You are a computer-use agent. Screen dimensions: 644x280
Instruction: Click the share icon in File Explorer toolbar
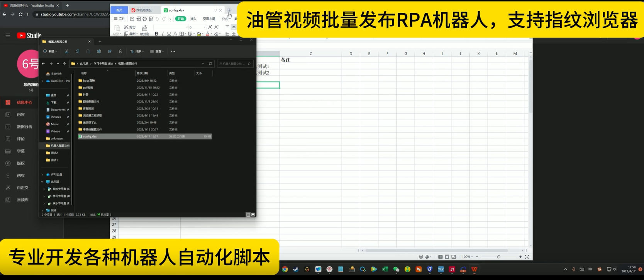[x=110, y=51]
